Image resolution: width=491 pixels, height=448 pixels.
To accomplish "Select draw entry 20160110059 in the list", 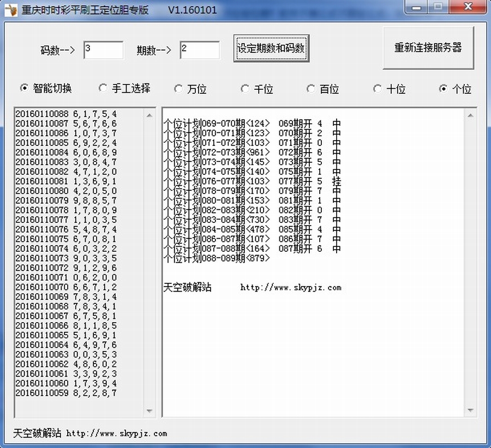I will coord(65,393).
